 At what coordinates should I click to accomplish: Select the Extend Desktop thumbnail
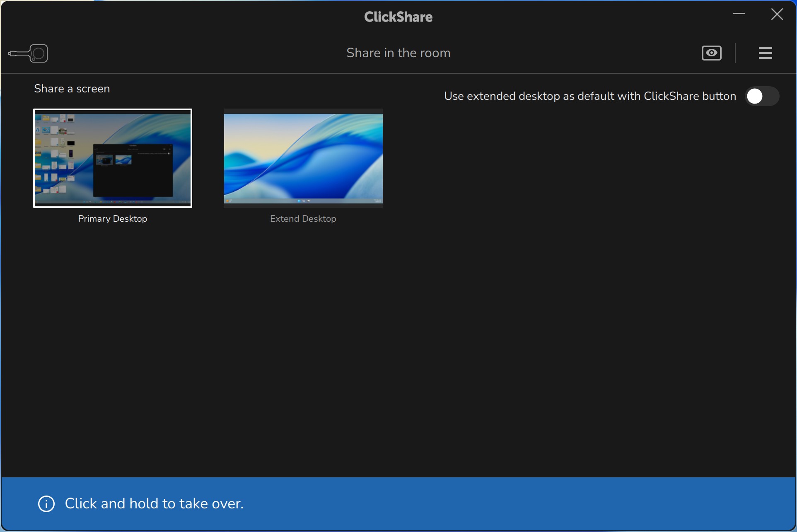(303, 158)
